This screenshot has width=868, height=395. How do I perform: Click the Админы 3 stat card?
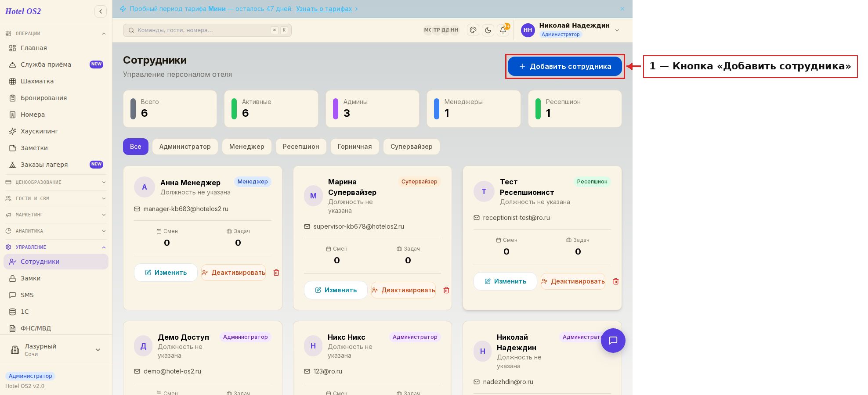coord(373,109)
